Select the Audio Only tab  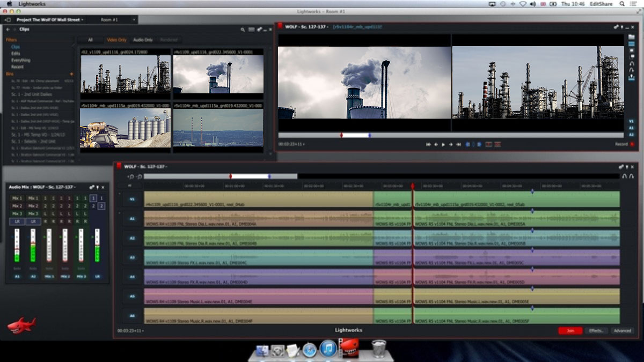click(143, 40)
